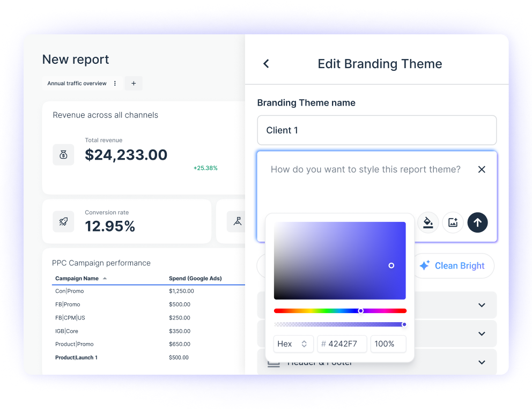Screen dimensions: 532x409
Task: Click the rocket icon beside Conversion rate
Action: click(63, 221)
